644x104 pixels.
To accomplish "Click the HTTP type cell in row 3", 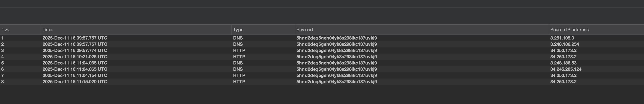I will pyautogui.click(x=239, y=51).
